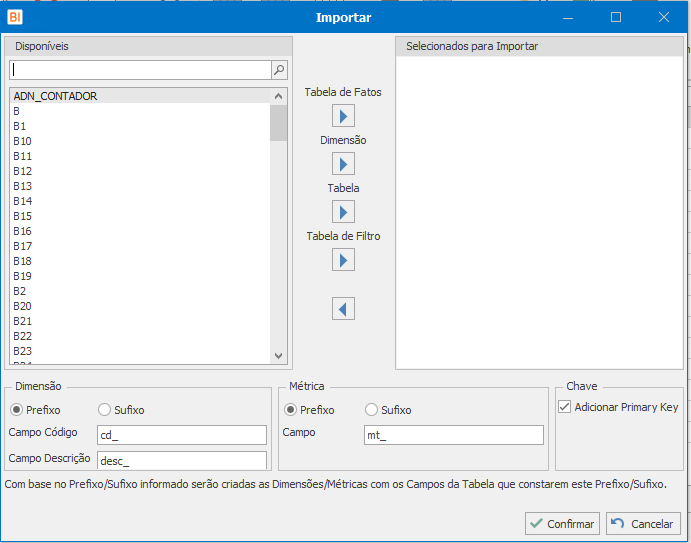The image size is (691, 543).
Task: Click the Tabela de Filtro arrow button
Action: tap(343, 260)
